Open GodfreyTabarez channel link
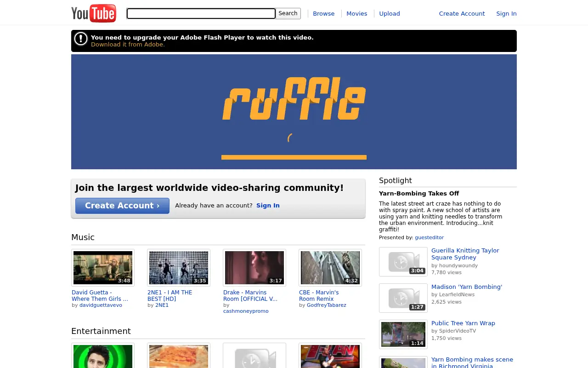The height and width of the screenshot is (368, 588). (327, 305)
